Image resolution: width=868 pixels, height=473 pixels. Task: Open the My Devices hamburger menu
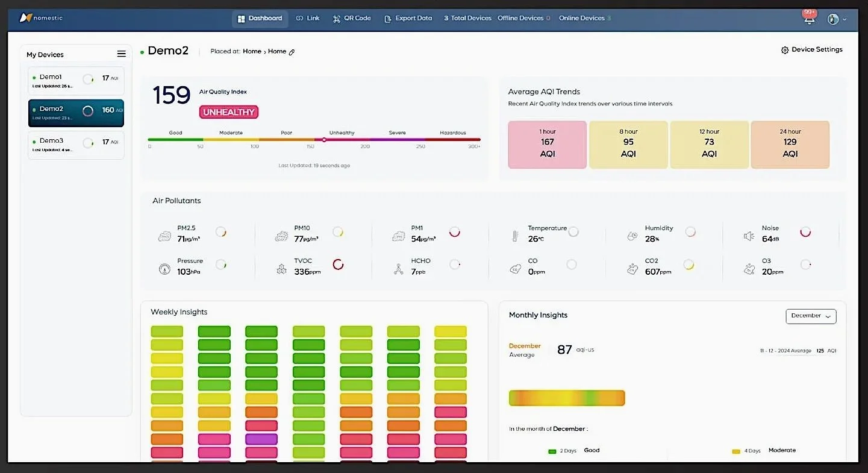click(122, 54)
